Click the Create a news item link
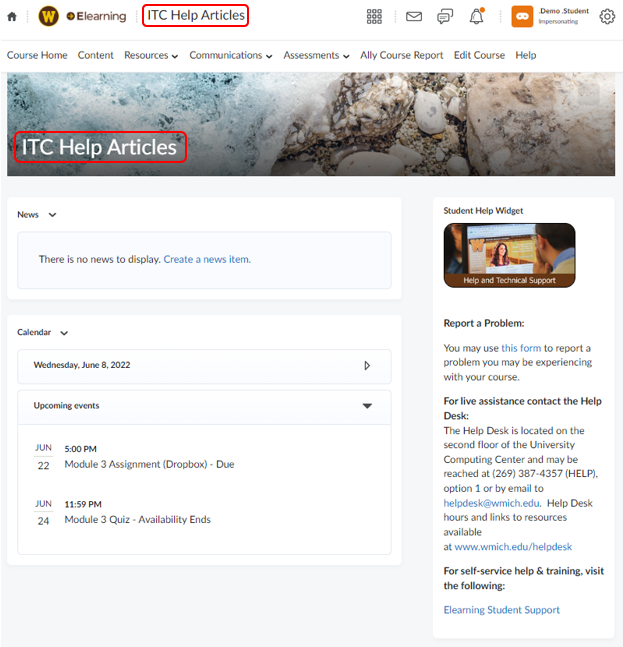The image size is (623, 647). coord(207,259)
